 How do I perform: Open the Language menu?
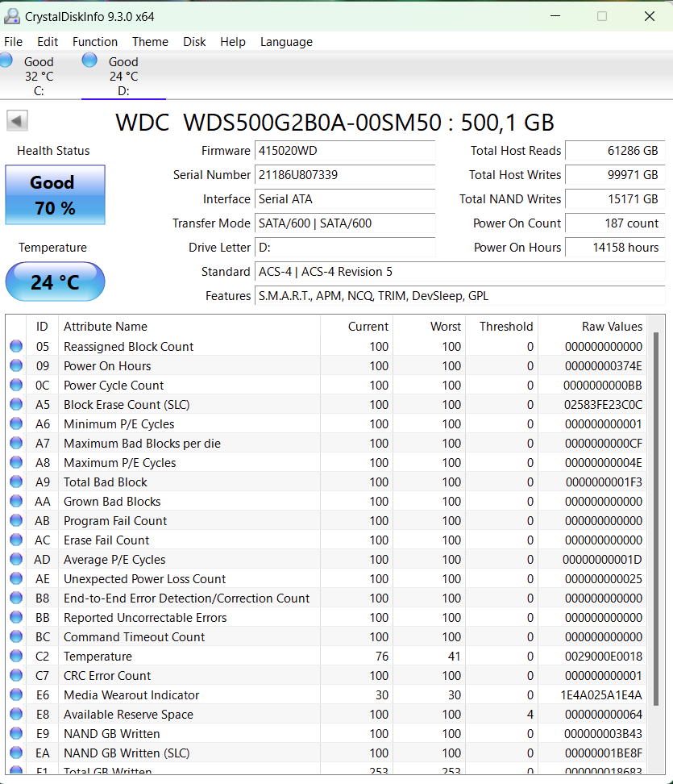pos(286,42)
